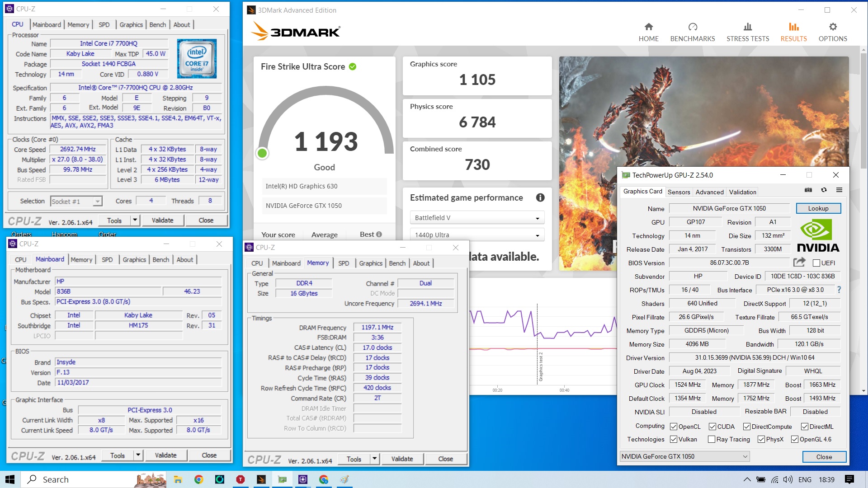Open the Sensors tab in GPU-Z
The height and width of the screenshot is (488, 868).
point(679,192)
